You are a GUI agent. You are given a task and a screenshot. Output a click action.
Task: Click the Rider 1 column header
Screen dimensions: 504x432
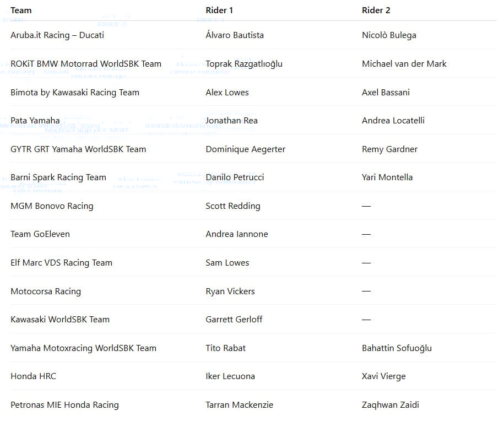(219, 10)
